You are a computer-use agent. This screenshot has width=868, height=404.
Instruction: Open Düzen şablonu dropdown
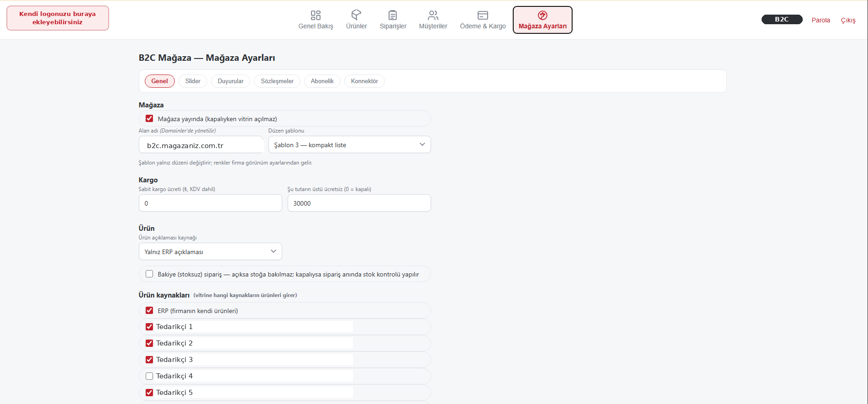pos(349,144)
